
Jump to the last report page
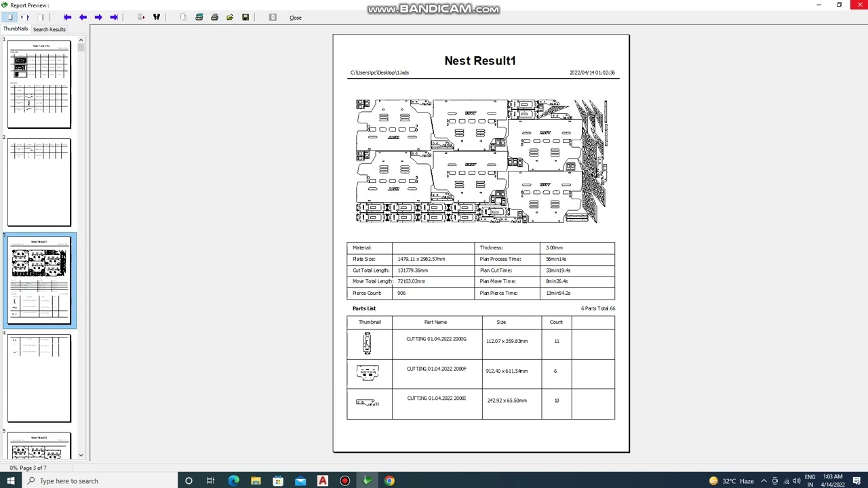pyautogui.click(x=114, y=17)
